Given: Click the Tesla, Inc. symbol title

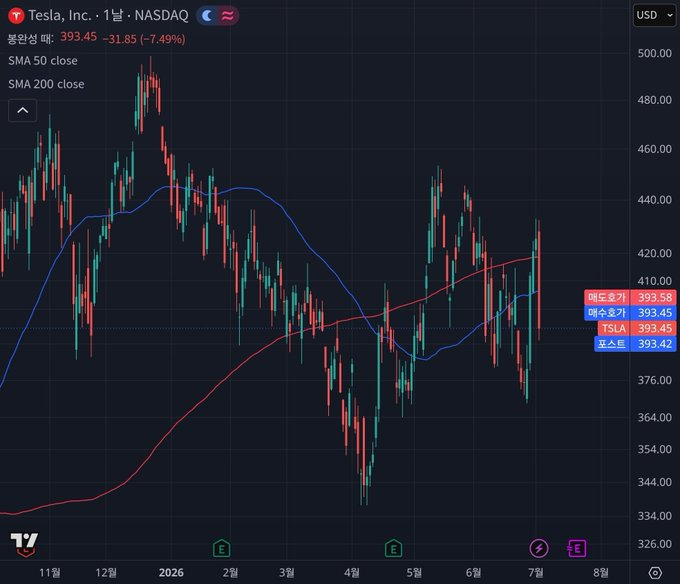Looking at the screenshot, I should tap(60, 16).
